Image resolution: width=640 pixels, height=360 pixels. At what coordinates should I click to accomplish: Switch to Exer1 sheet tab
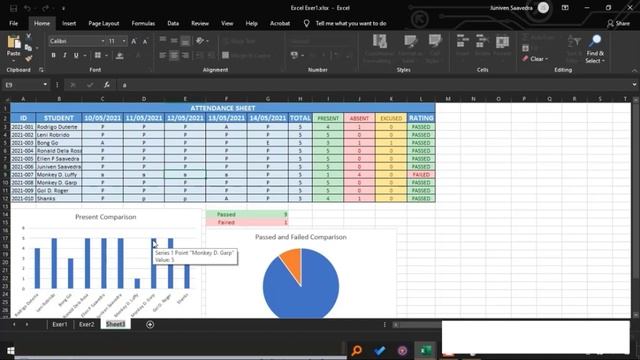click(60, 324)
